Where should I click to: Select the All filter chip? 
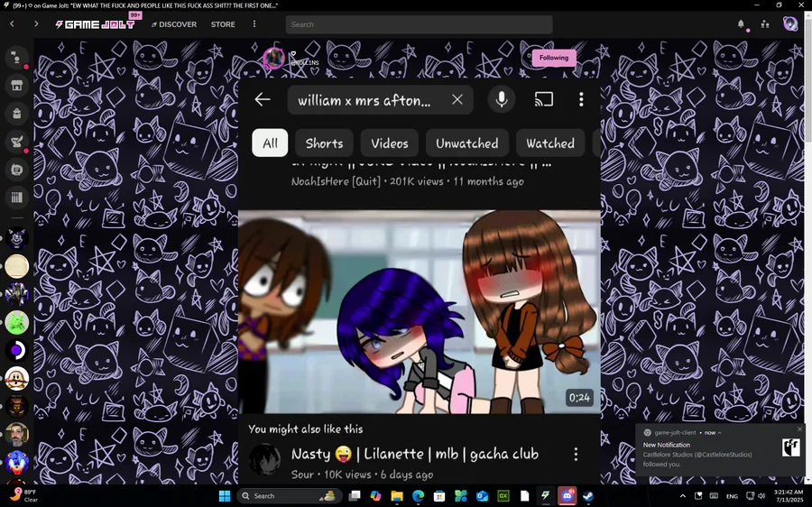click(270, 143)
